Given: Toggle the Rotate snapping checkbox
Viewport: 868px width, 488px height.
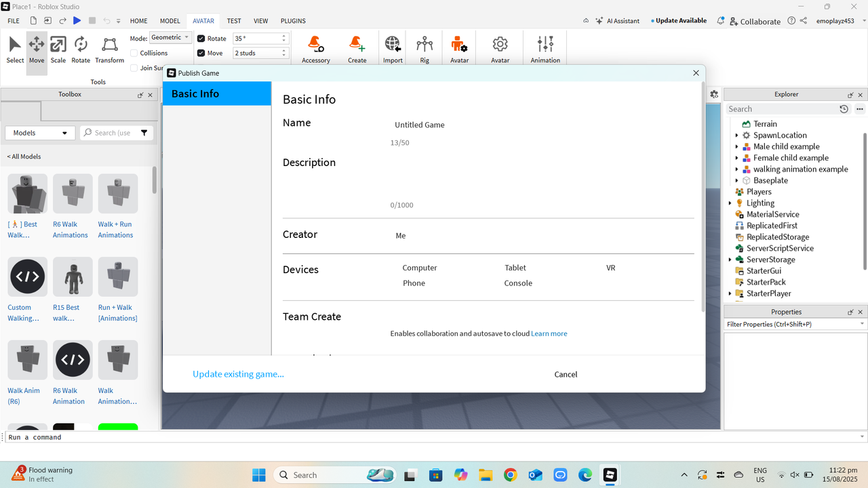Looking at the screenshot, I should (201, 39).
